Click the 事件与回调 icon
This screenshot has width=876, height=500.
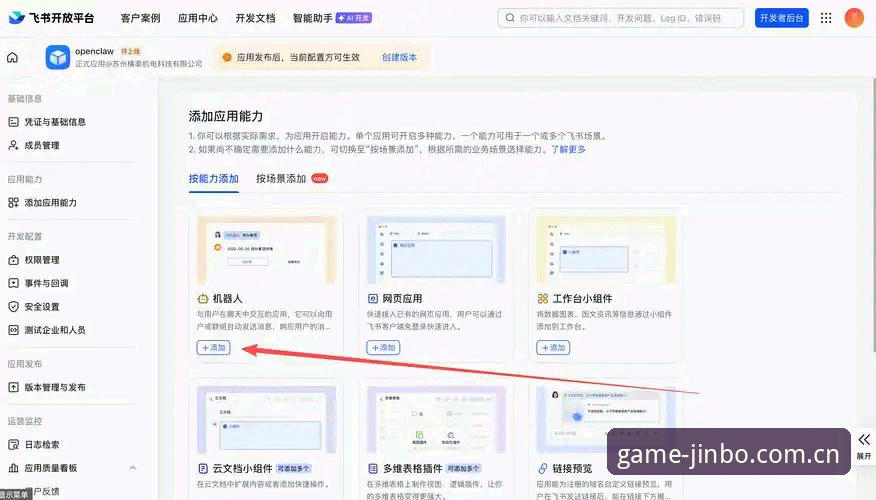point(13,283)
